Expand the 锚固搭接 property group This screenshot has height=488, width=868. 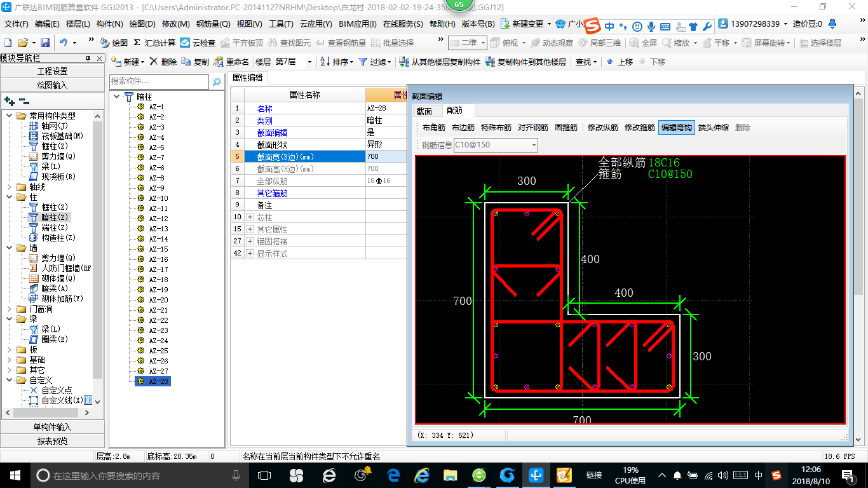coord(250,241)
